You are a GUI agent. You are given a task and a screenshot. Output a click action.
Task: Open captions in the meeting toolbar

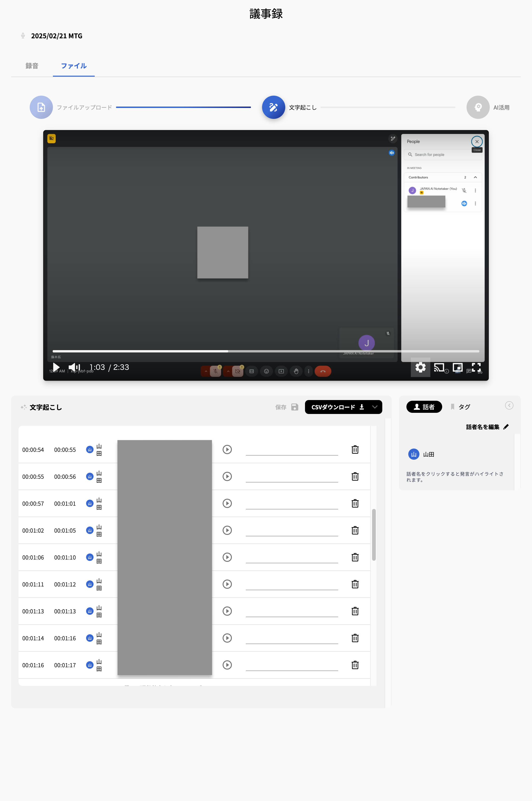pyautogui.click(x=252, y=371)
